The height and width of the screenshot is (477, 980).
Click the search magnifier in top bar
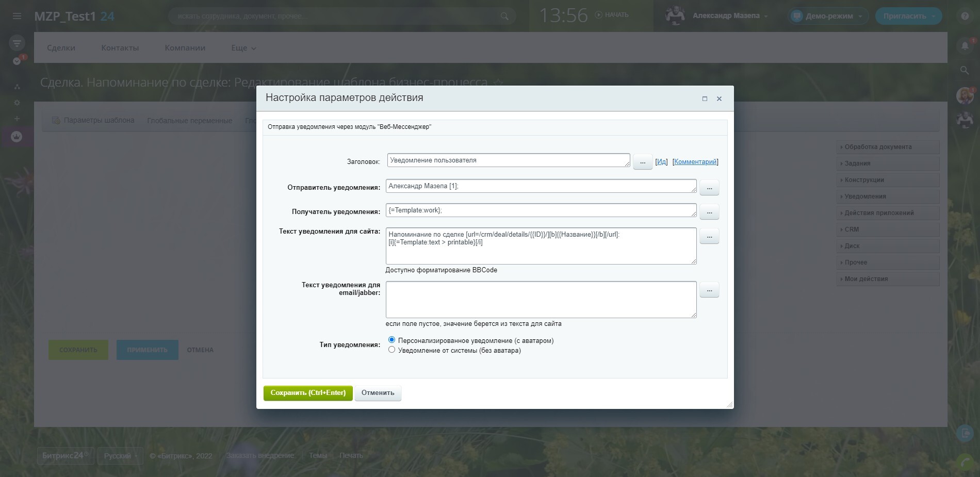point(504,16)
